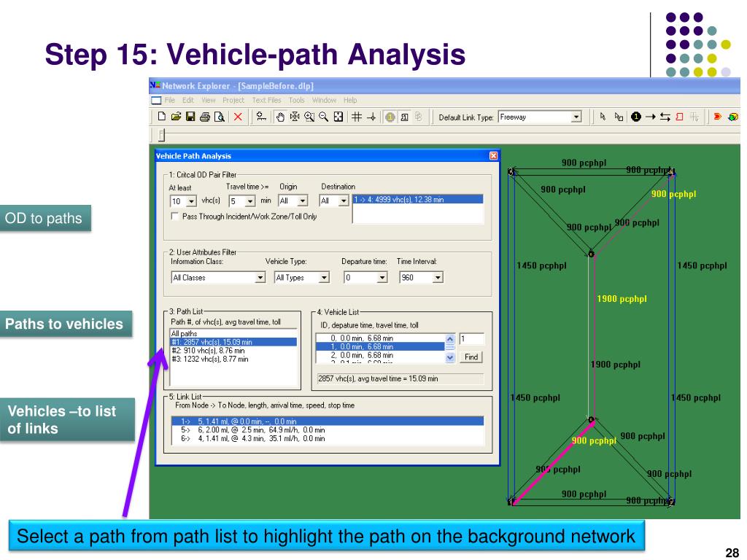Open the Tools menu

(x=296, y=101)
